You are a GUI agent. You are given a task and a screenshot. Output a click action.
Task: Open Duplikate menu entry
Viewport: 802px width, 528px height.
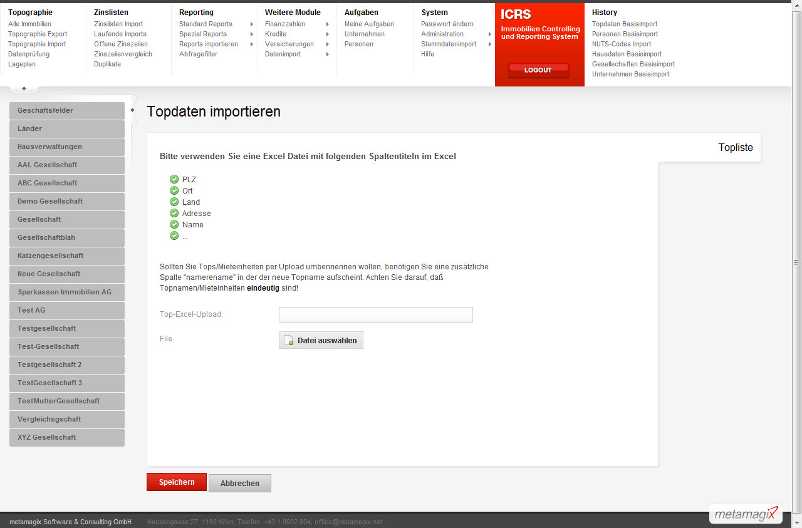(x=107, y=64)
